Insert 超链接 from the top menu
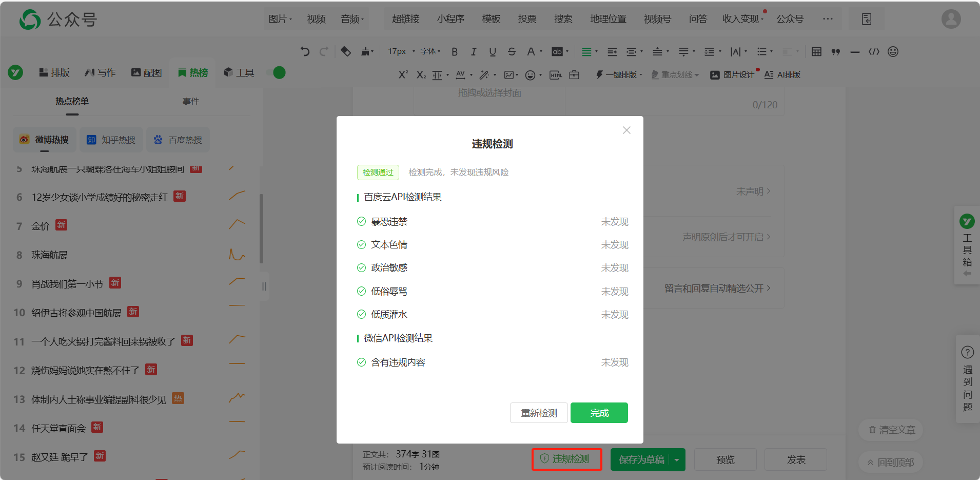This screenshot has height=480, width=980. pyautogui.click(x=405, y=19)
